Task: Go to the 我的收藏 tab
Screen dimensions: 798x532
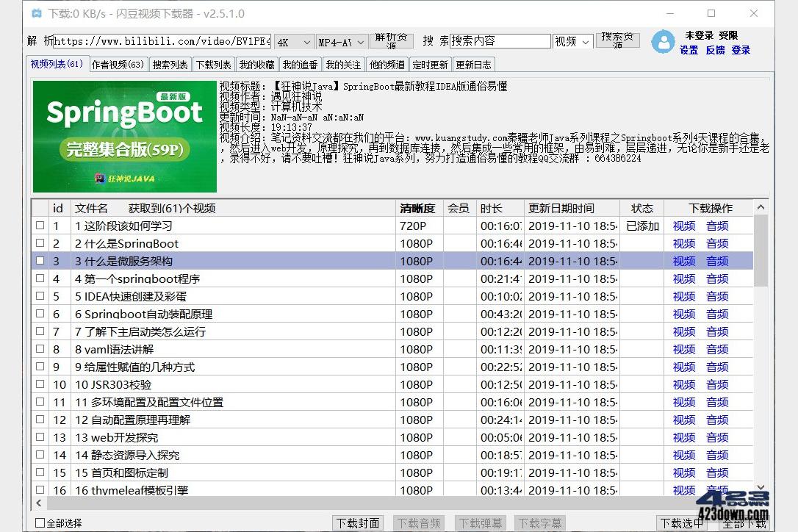Action: click(x=256, y=65)
